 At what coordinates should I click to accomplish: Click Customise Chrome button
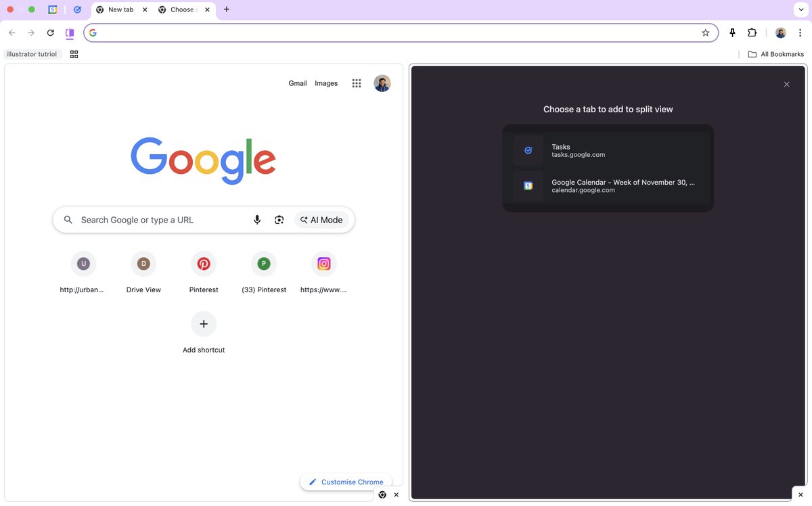(346, 482)
